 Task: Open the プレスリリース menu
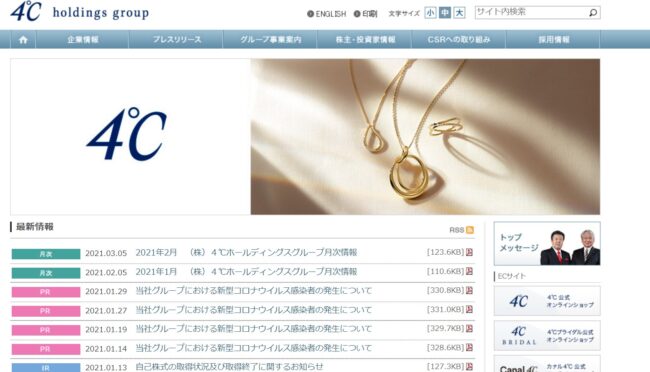(177, 40)
